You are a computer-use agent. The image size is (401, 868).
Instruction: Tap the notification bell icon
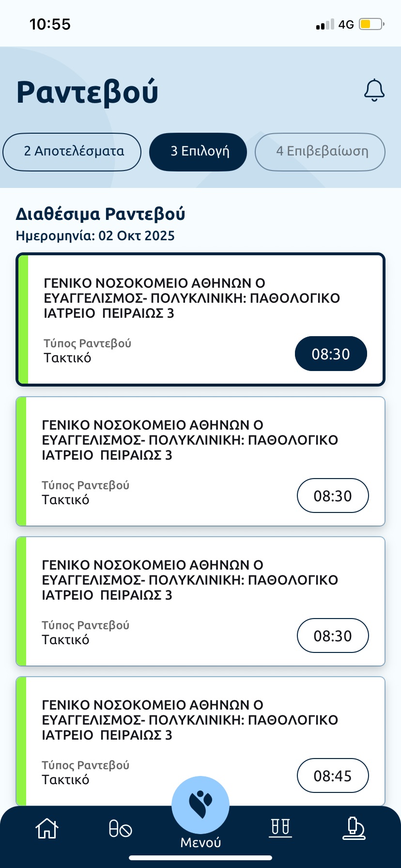[374, 90]
